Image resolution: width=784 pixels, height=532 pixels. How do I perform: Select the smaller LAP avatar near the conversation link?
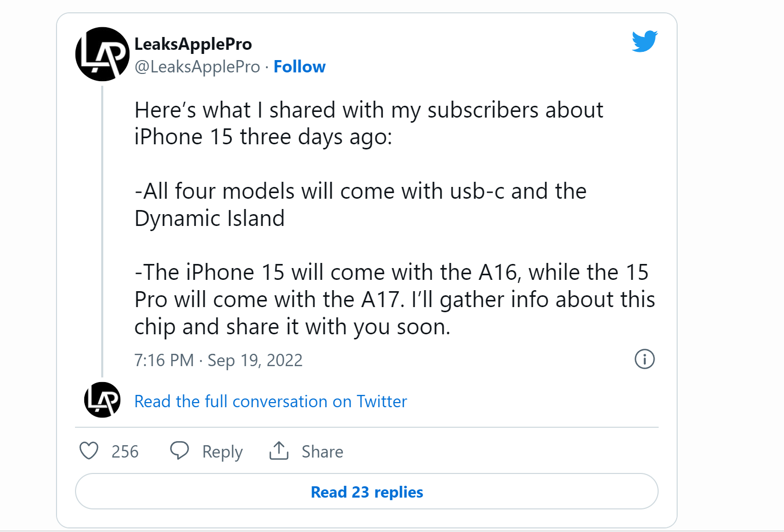click(x=102, y=401)
